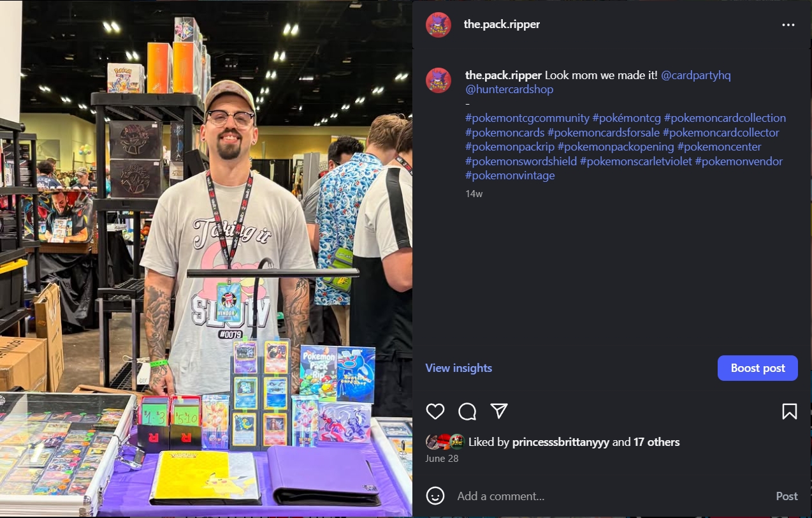Viewport: 812px width, 518px height.
Task: Click the post photo of the vendor
Action: [206, 258]
